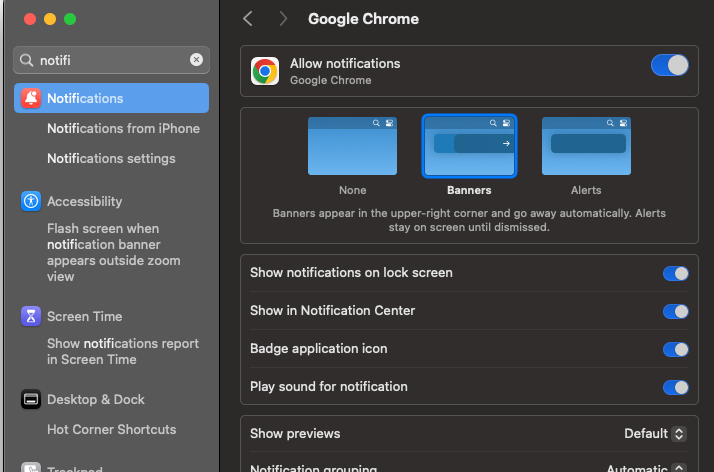Screen dimensions: 714x472
Task: Turn off Allow notifications toggle
Action: click(x=669, y=65)
